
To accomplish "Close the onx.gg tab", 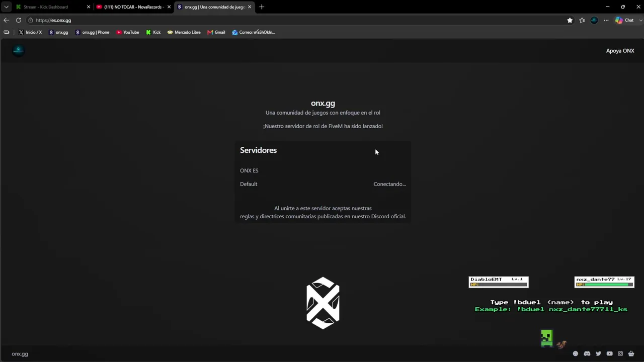I will 250,7.
